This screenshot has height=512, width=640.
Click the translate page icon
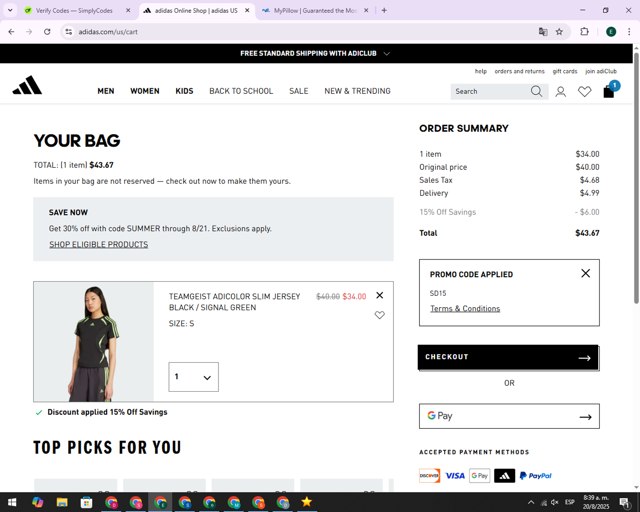543,32
